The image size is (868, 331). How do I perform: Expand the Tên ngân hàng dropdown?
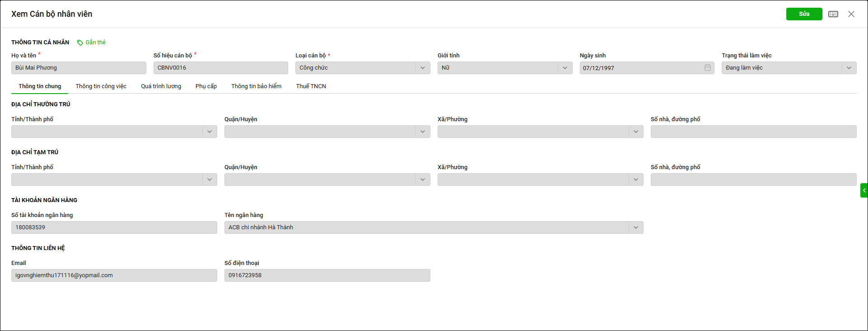[x=635, y=227]
